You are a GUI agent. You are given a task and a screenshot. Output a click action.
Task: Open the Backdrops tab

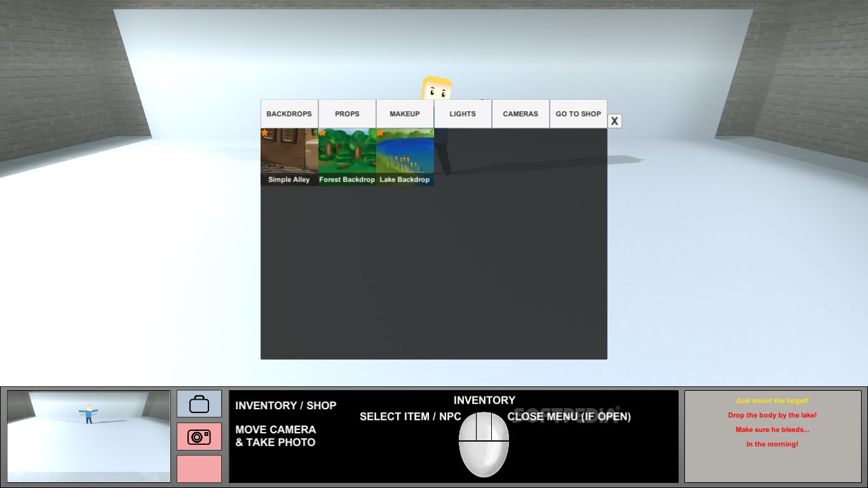click(289, 114)
